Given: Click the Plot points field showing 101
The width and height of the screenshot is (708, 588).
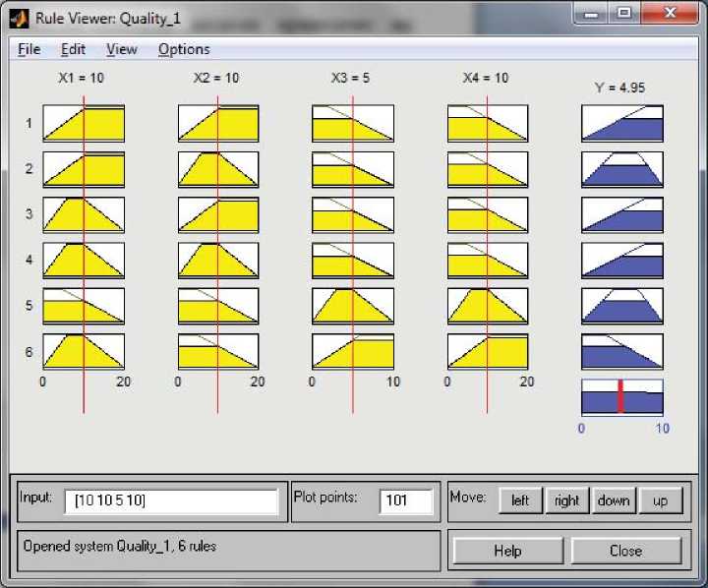Looking at the screenshot, I should pyautogui.click(x=406, y=501).
